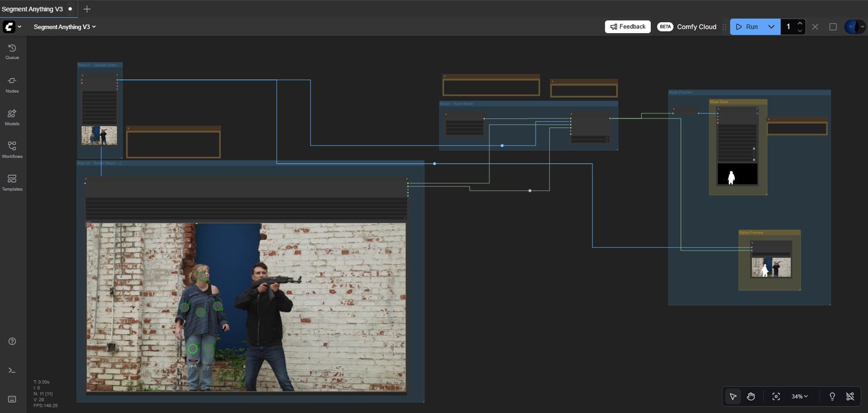Select the Mask Save node title
Screen dimensions: 868x413
point(719,102)
